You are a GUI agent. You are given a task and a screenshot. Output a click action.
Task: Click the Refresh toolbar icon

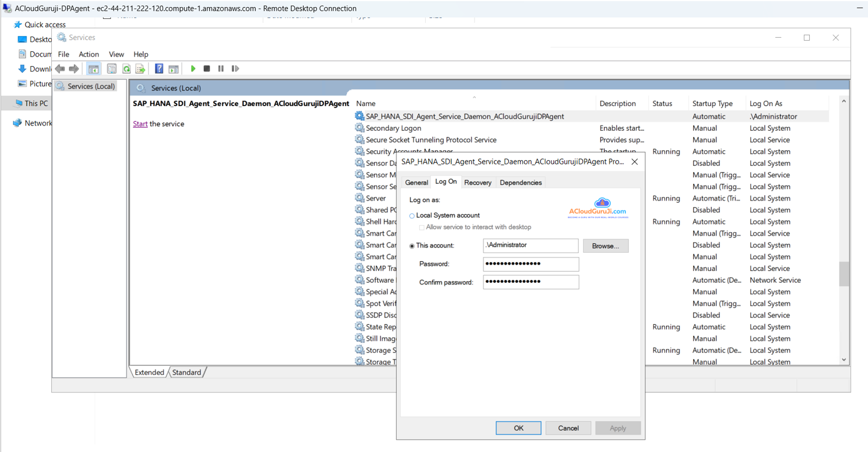tap(126, 69)
